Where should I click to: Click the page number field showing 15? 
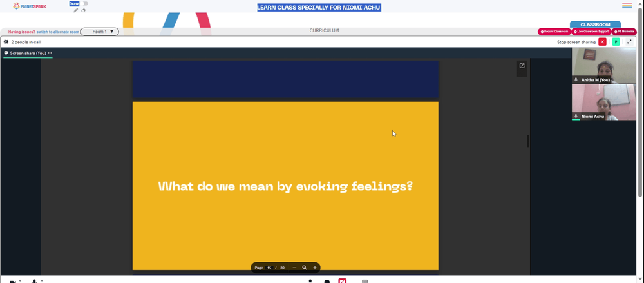(269, 268)
